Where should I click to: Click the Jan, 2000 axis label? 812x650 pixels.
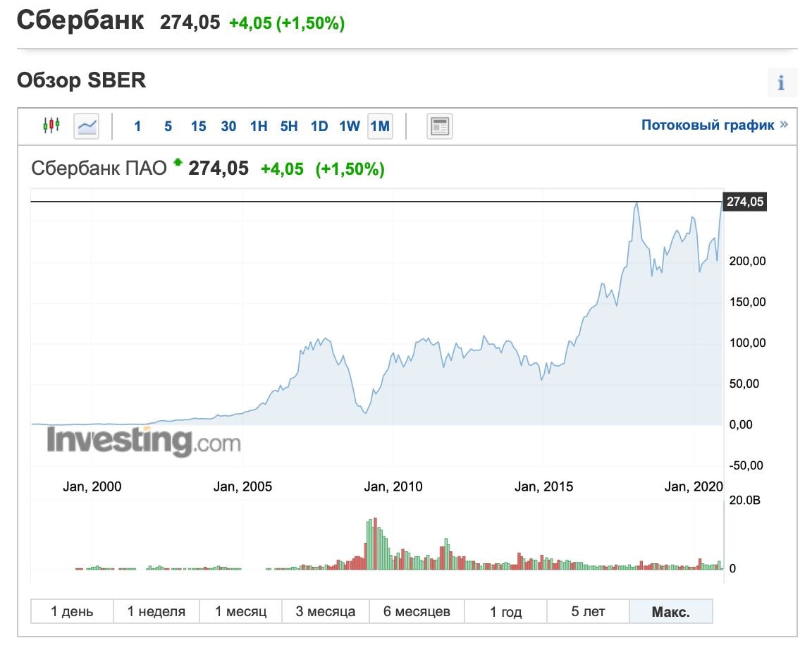92,486
